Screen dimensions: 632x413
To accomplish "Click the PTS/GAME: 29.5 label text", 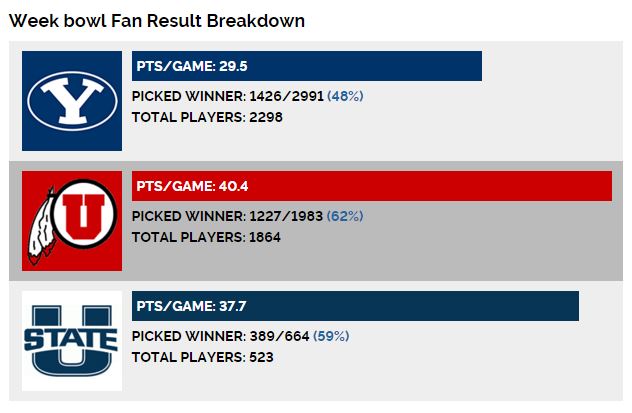I will [192, 66].
